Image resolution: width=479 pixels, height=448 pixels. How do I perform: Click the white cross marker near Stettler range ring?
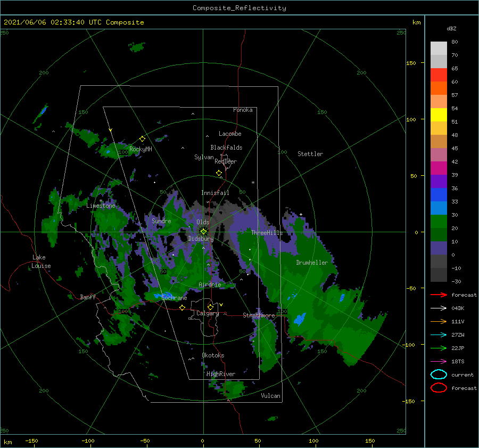[301, 214]
